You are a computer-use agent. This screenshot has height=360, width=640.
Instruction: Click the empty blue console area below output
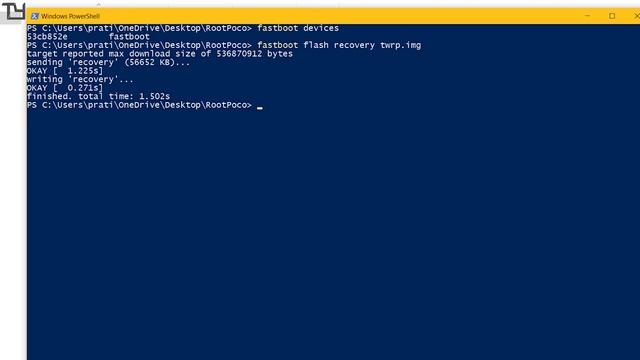[333, 235]
